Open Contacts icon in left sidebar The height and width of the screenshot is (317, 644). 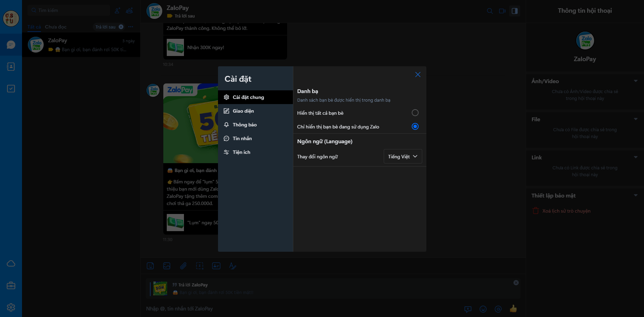11,67
